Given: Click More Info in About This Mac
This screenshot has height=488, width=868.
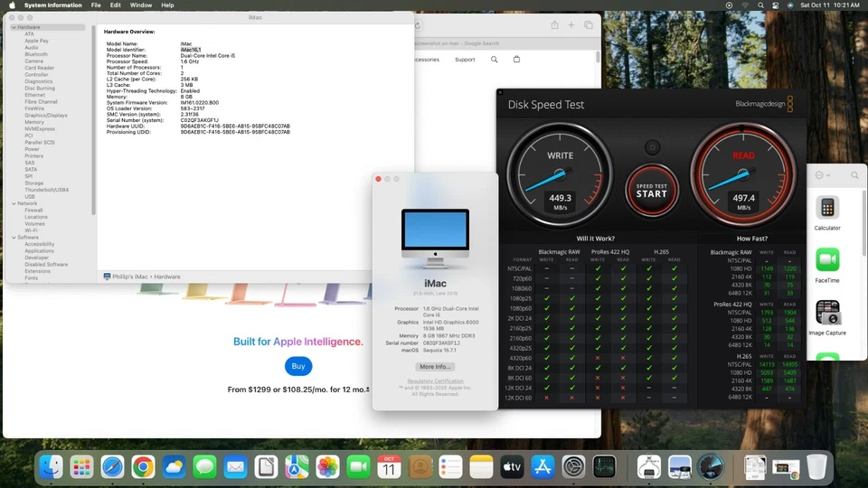Looking at the screenshot, I should click(x=435, y=367).
